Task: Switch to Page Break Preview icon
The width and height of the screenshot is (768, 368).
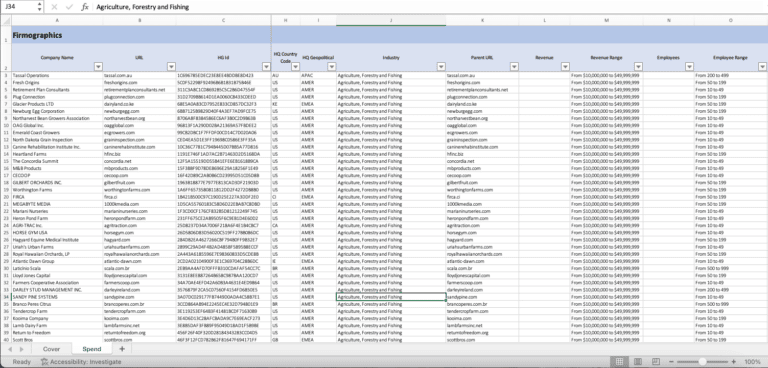Action: [656, 362]
